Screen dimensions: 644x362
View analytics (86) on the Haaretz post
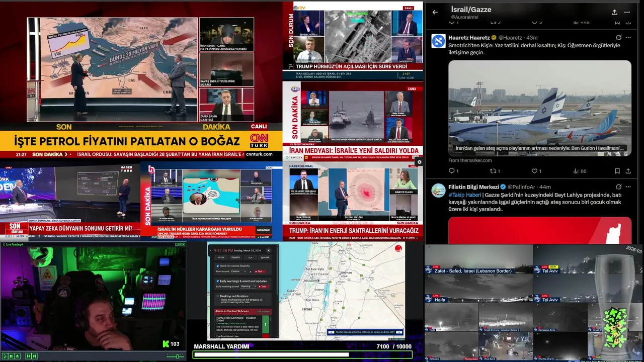[580, 171]
